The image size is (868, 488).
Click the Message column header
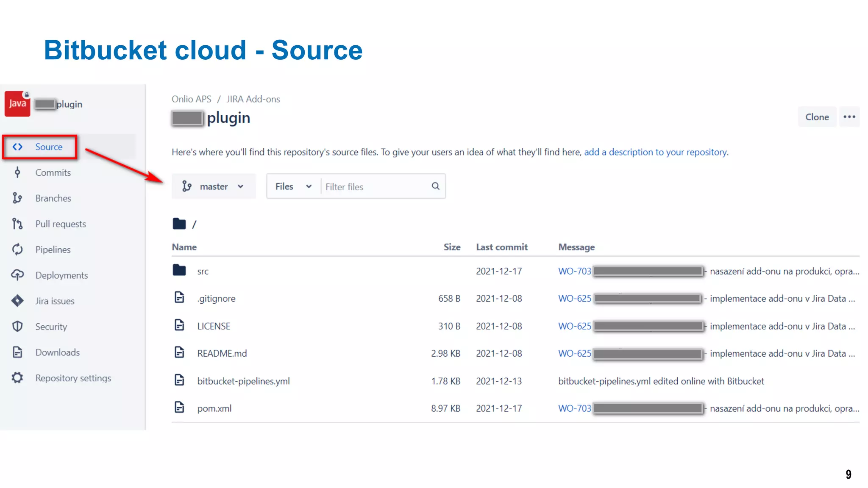pos(576,247)
